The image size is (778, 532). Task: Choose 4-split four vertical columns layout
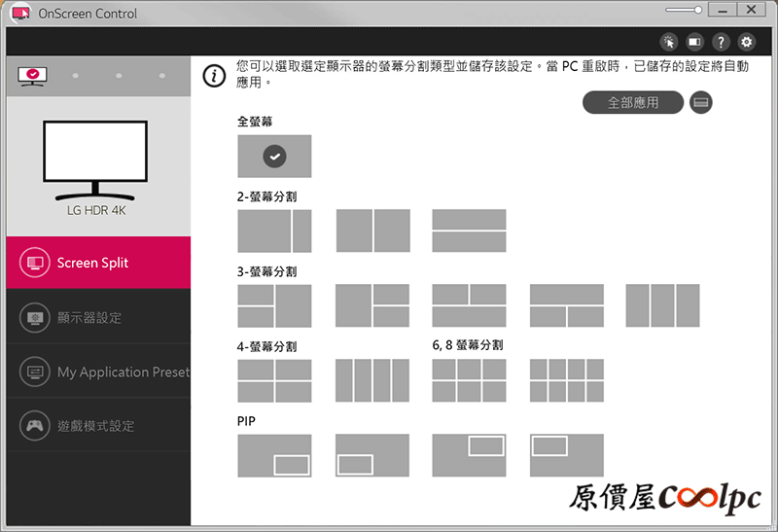point(372,380)
